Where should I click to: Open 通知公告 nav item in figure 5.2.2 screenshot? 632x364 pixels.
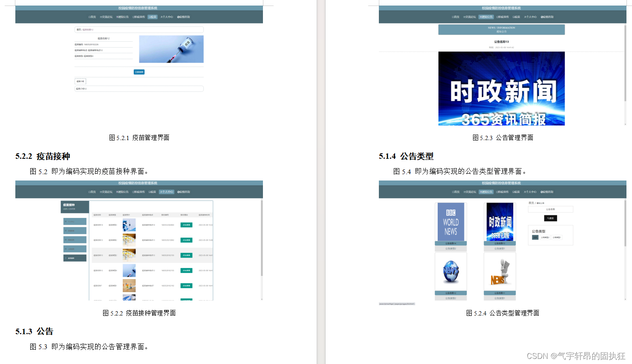[122, 192]
